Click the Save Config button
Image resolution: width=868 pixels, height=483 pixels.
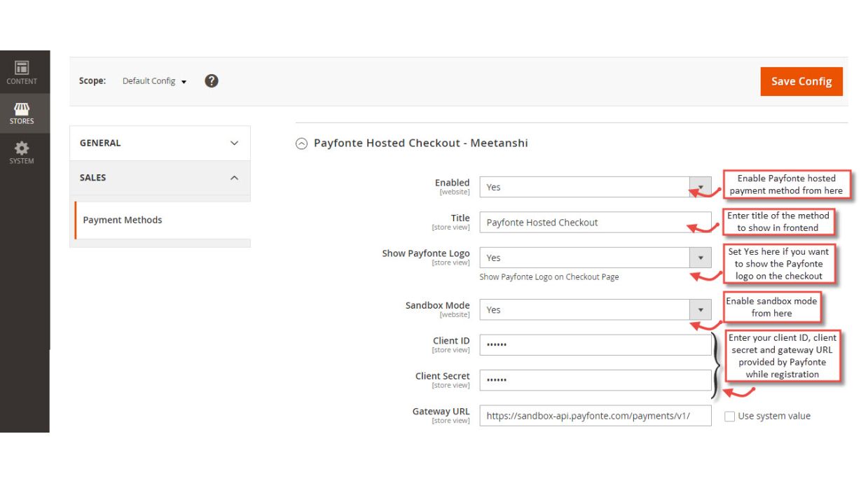coord(801,81)
